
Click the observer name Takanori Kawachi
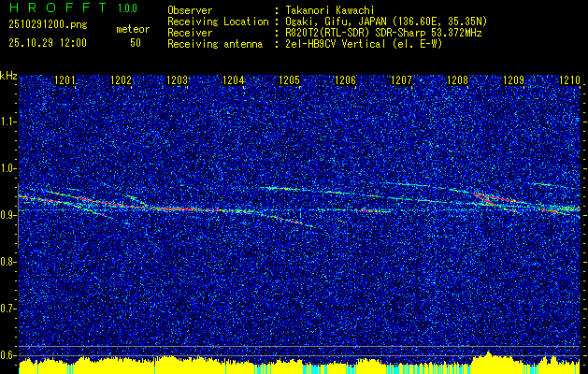point(328,10)
